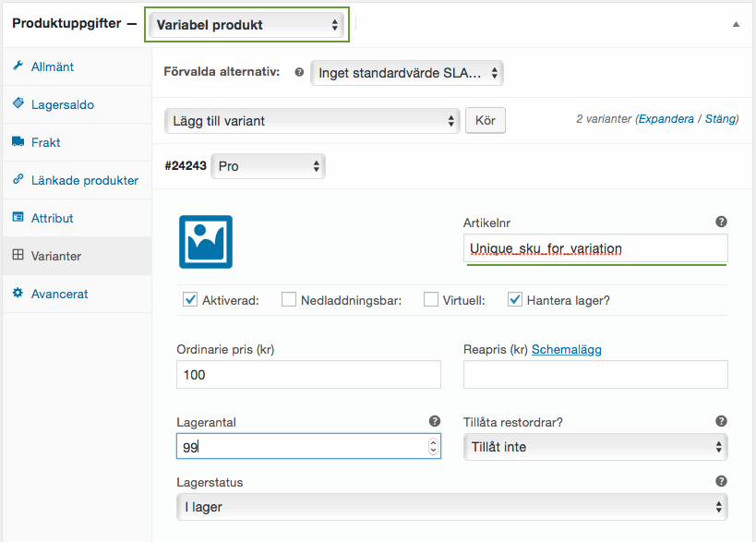
Task: Open the Variabel produkt type dropdown
Action: [x=246, y=25]
